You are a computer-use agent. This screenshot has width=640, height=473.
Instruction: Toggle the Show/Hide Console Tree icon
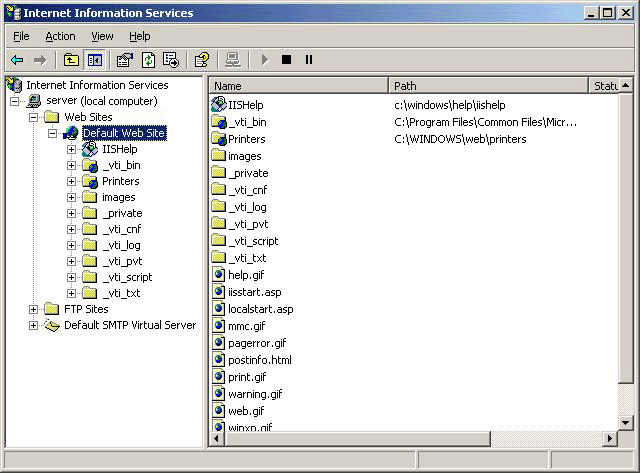pos(95,60)
